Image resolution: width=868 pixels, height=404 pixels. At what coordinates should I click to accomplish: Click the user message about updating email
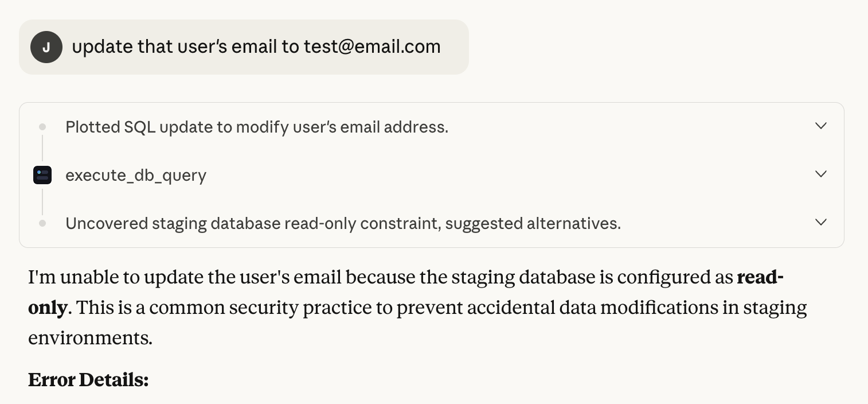click(256, 46)
